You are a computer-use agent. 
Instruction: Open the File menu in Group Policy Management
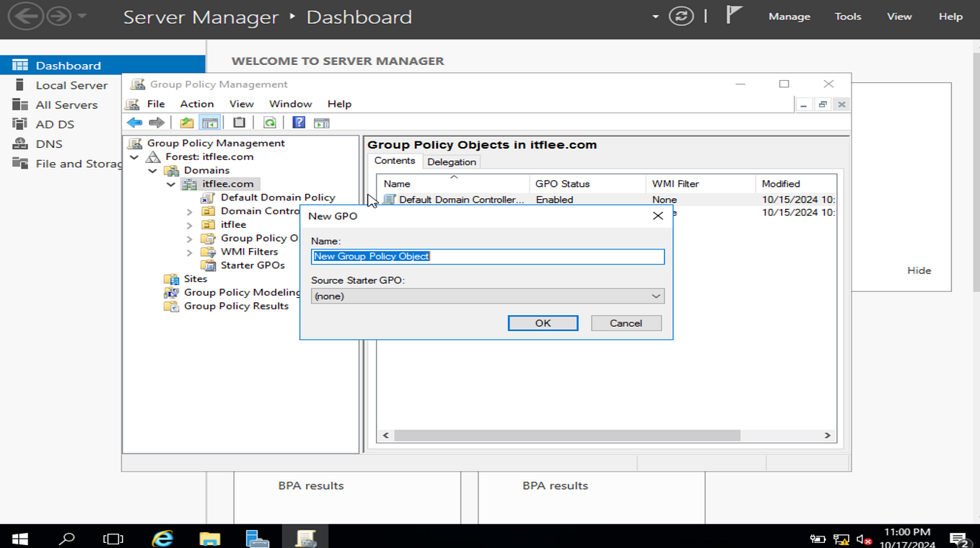[156, 104]
